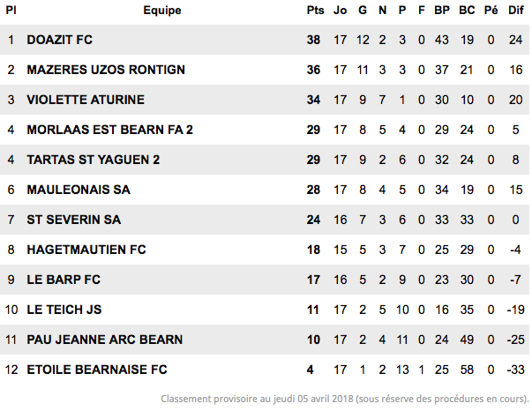
Task: Click the Equipe column header
Action: pyautogui.click(x=161, y=11)
